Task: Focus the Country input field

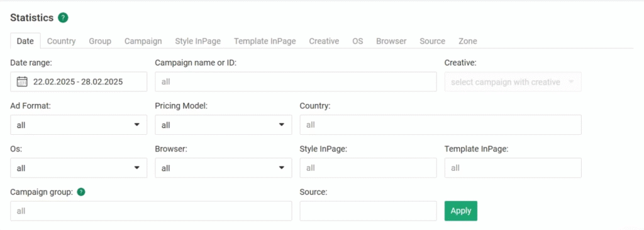Action: click(x=441, y=125)
